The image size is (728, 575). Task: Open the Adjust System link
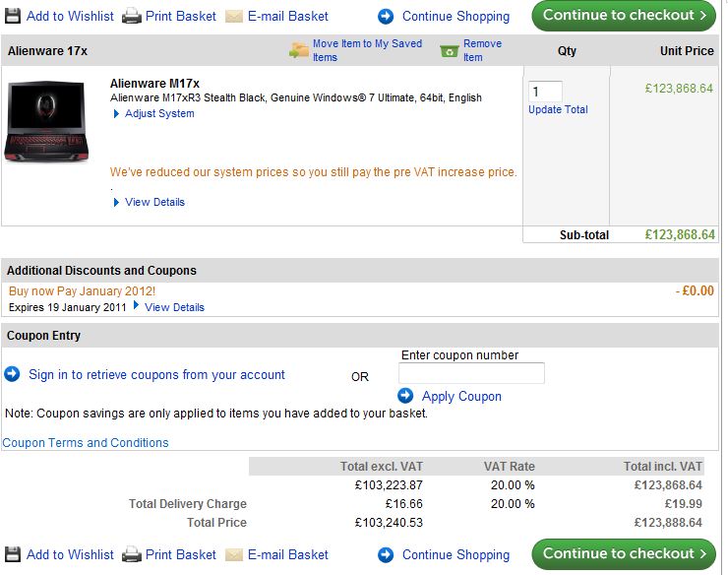pos(159,113)
